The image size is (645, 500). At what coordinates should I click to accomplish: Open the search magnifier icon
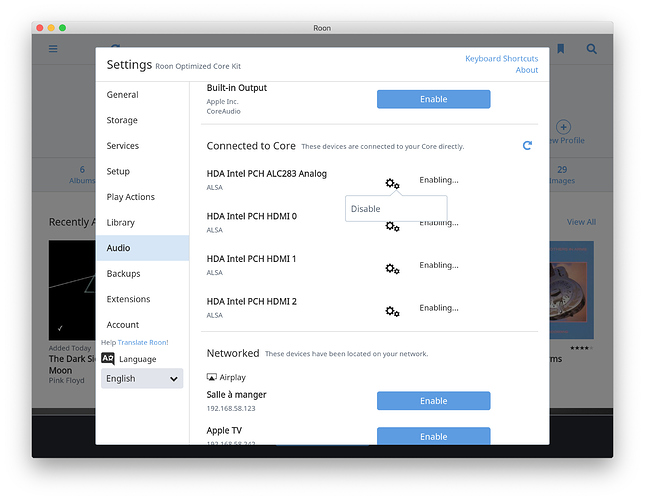point(592,49)
